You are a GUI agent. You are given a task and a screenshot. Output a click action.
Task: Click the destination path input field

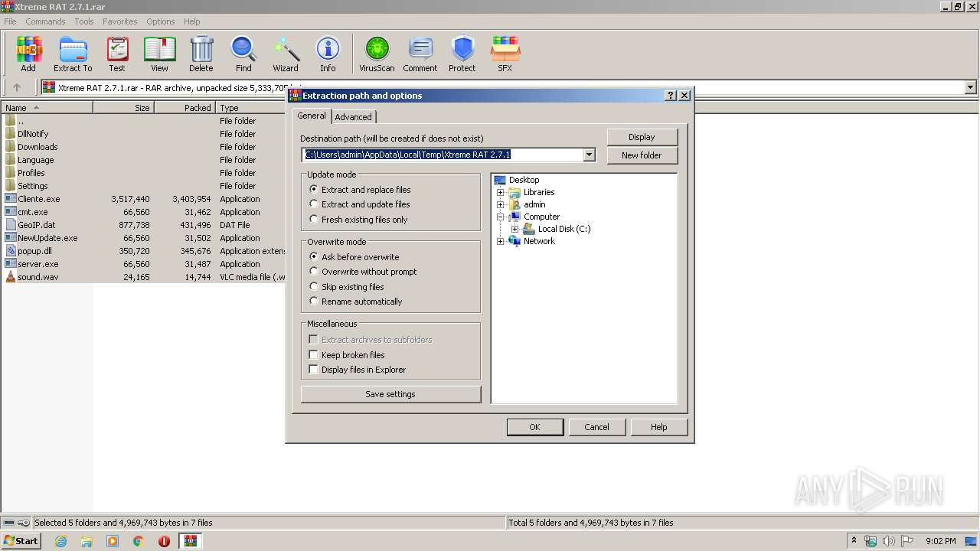pyautogui.click(x=443, y=155)
